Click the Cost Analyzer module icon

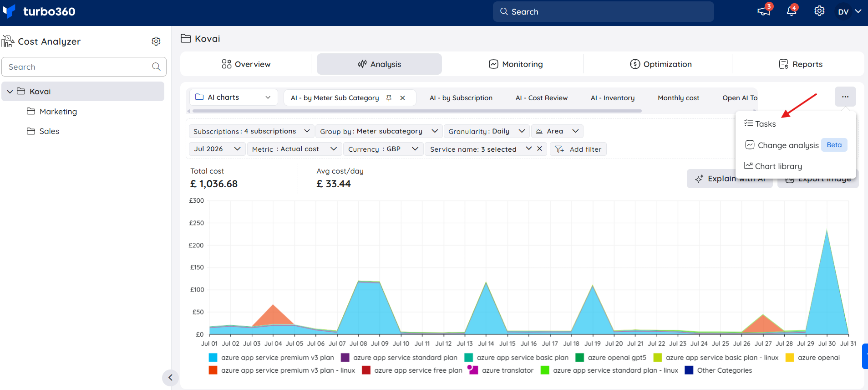(8, 41)
